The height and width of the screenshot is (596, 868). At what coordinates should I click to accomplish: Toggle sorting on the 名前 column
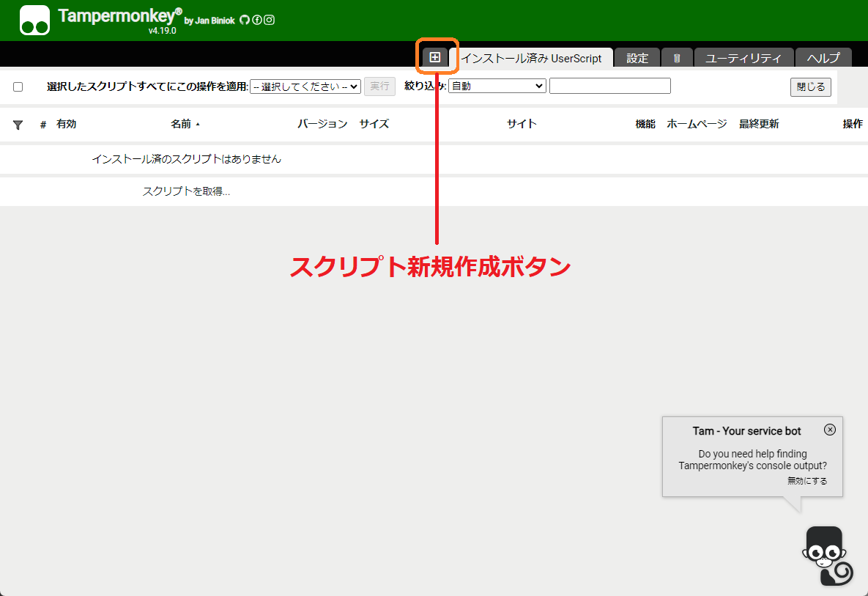click(181, 124)
